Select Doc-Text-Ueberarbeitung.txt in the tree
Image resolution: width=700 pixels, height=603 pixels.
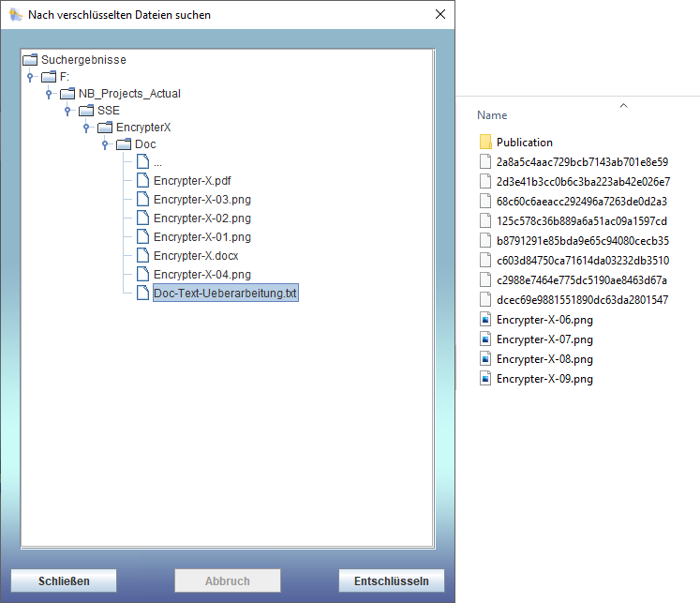[x=225, y=294]
